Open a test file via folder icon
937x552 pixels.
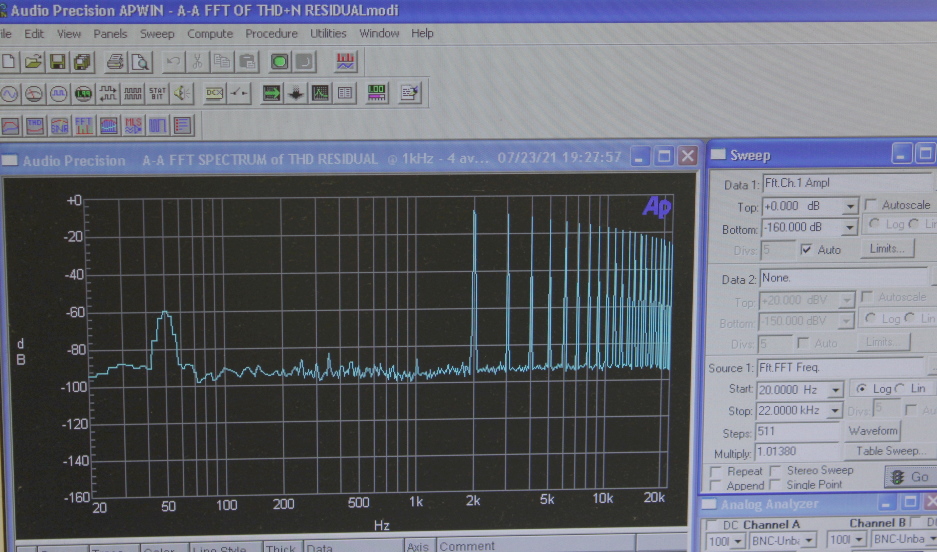point(34,62)
